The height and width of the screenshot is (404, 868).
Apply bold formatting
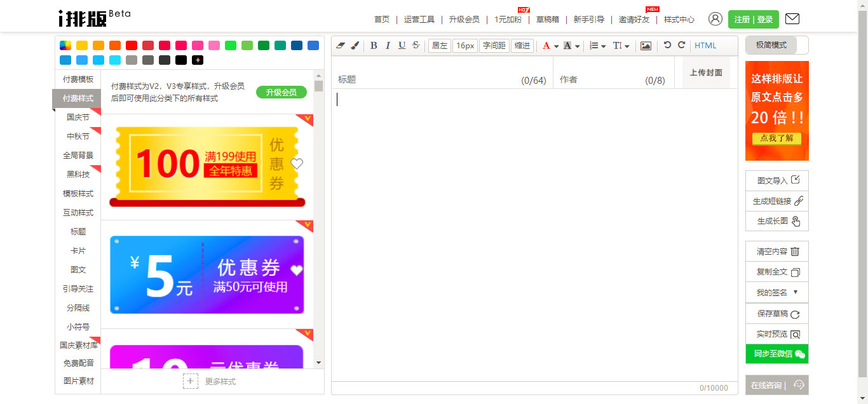click(373, 45)
